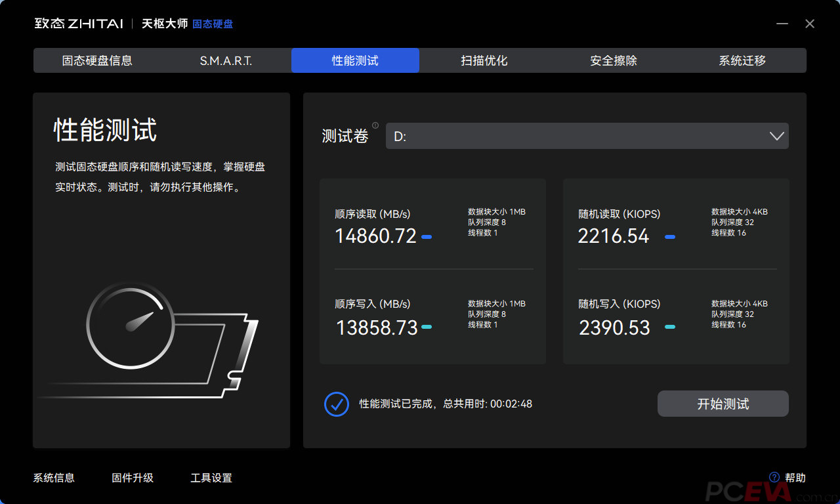This screenshot has height=504, width=840.
Task: Open 系统信息 at the bottom
Action: (x=54, y=478)
